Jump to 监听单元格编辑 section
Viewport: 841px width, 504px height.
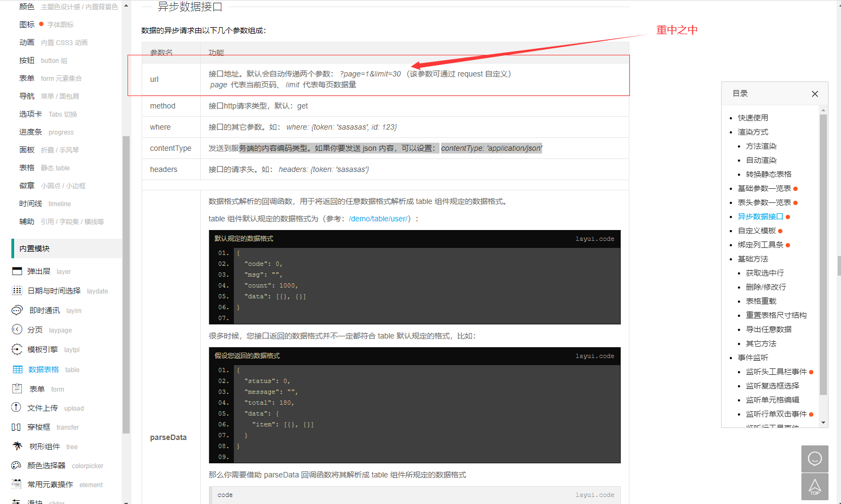(x=772, y=400)
